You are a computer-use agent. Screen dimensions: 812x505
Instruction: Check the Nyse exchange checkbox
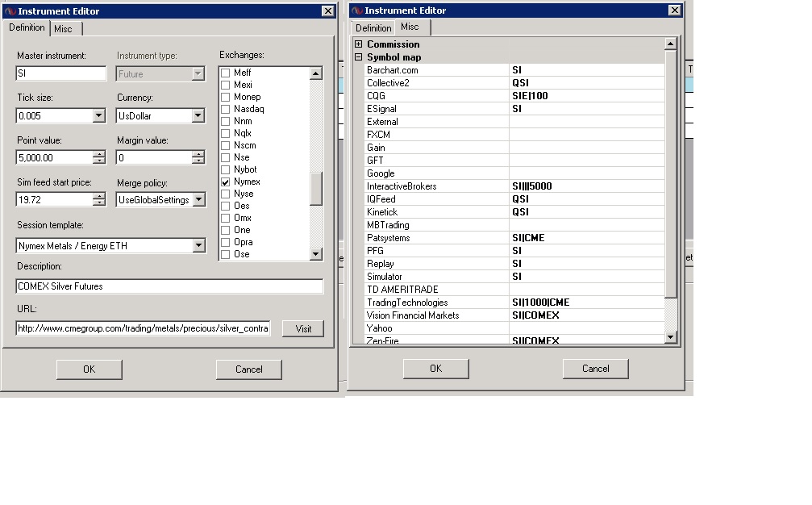(225, 194)
